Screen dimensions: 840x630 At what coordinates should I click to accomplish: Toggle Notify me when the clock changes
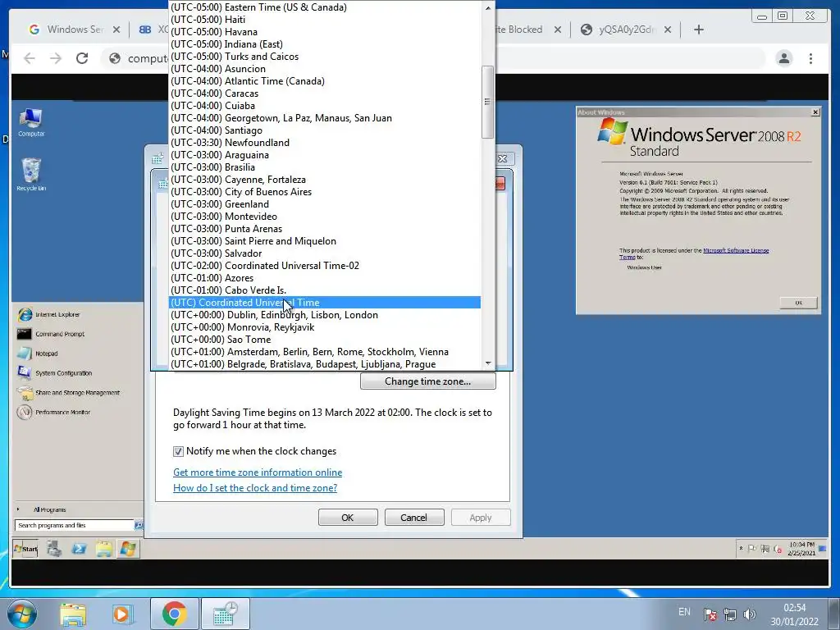click(178, 452)
